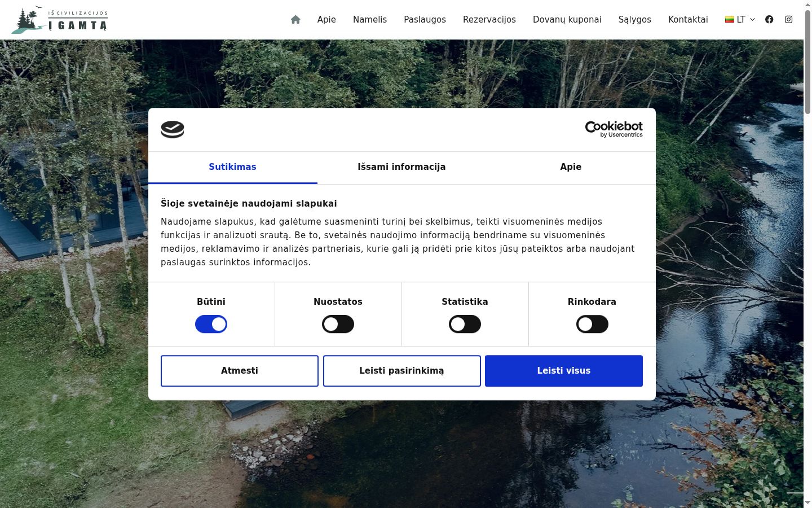
Task: Expand the LT language dropdown
Action: pyautogui.click(x=740, y=19)
